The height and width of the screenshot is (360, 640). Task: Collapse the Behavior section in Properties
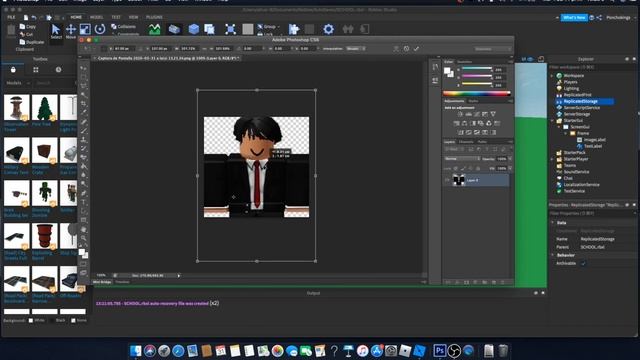coord(553,255)
